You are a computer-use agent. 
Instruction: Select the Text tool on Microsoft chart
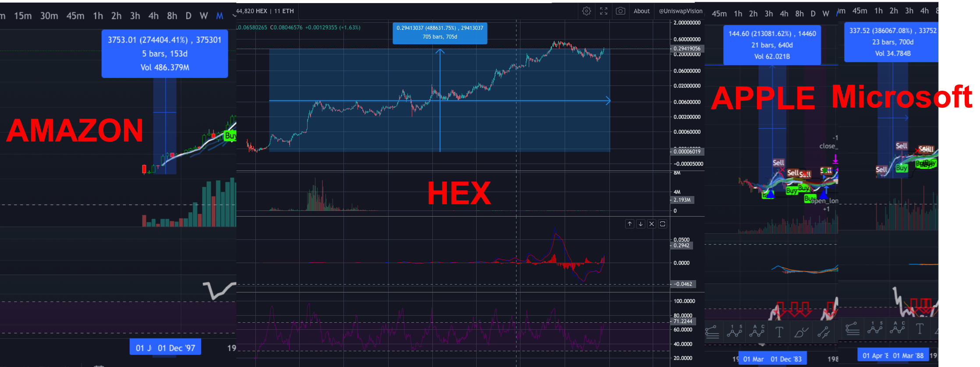pyautogui.click(x=920, y=328)
